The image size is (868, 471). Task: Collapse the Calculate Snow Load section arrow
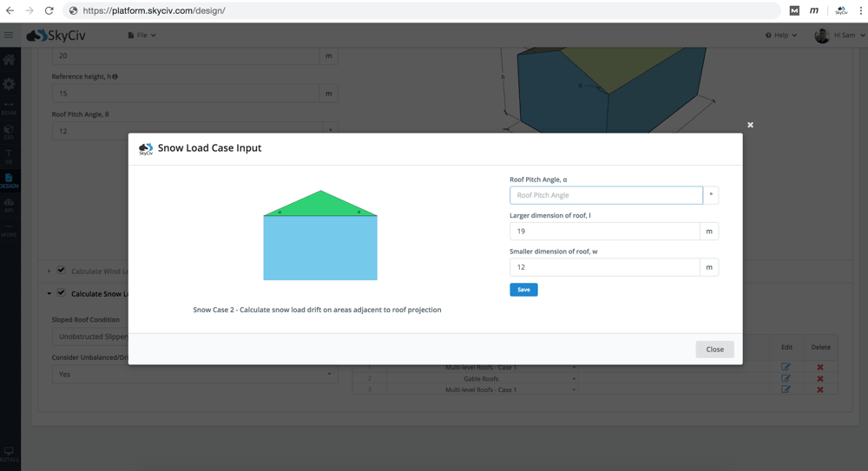pos(49,294)
